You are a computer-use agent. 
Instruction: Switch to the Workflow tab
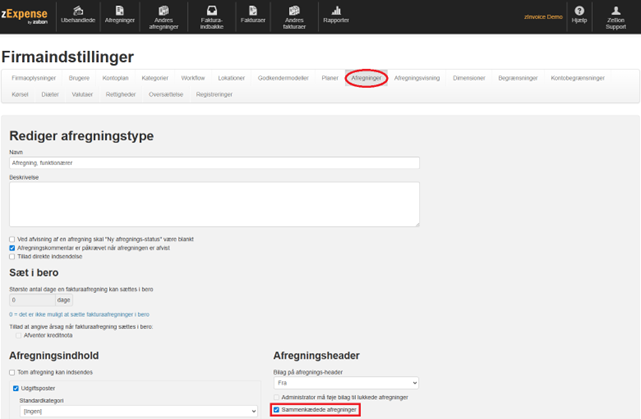(195, 77)
